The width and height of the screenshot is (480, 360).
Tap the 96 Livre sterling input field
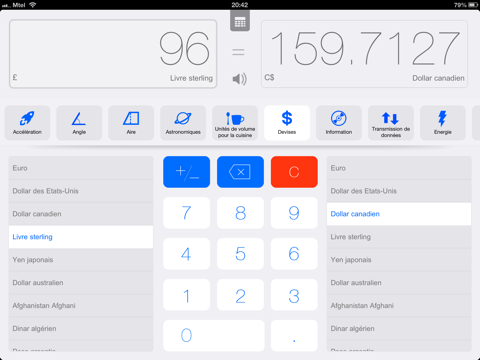(x=113, y=54)
